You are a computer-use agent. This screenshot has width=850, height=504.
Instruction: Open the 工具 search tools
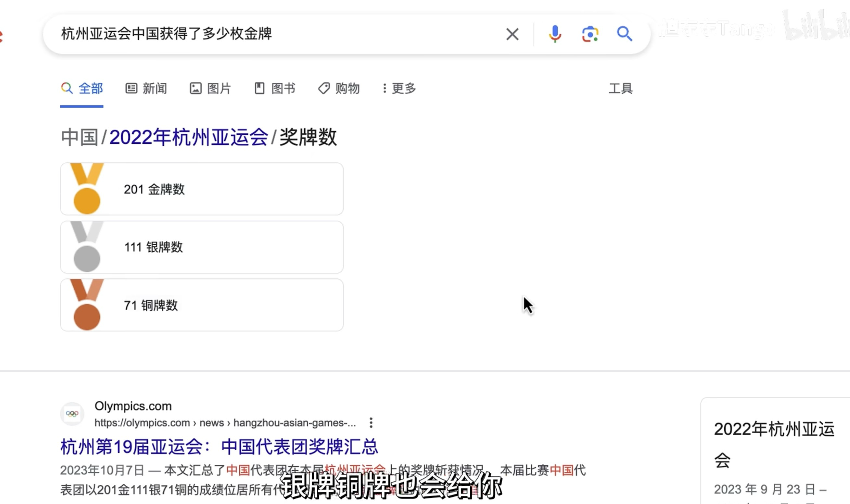click(620, 89)
